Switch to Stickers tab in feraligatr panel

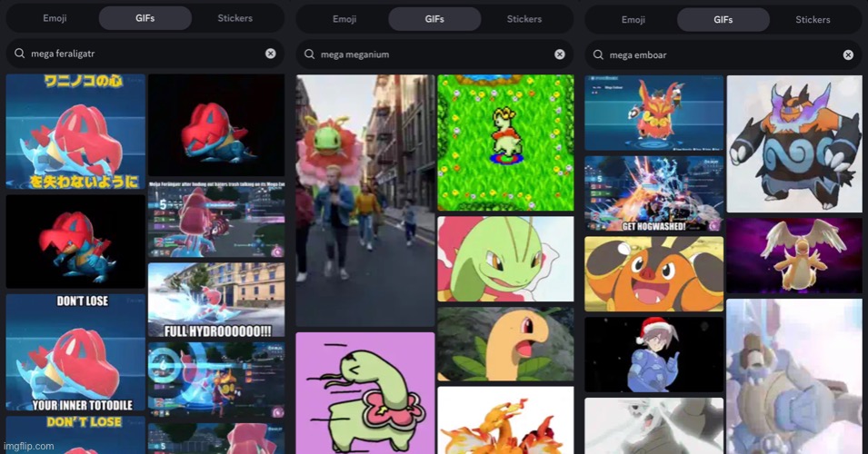[x=234, y=18]
